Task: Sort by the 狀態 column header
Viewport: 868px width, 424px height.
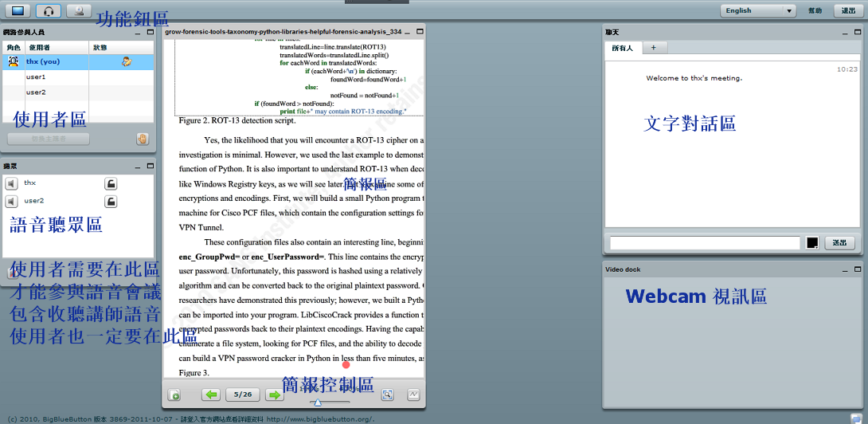Action: point(121,48)
